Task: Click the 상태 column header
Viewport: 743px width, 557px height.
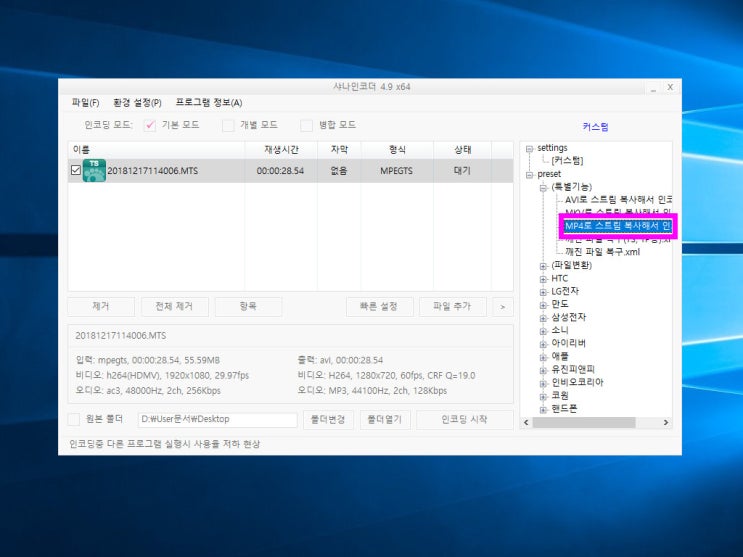Action: [x=462, y=150]
